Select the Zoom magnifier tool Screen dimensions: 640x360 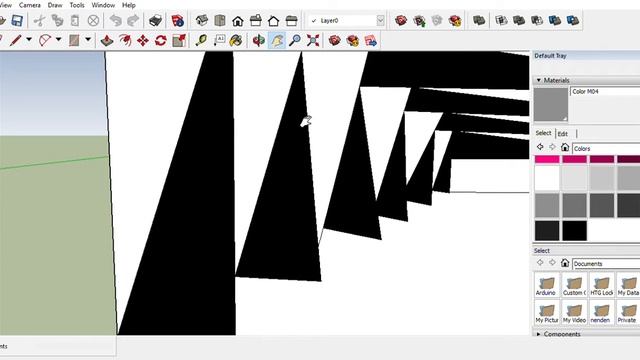tap(295, 40)
